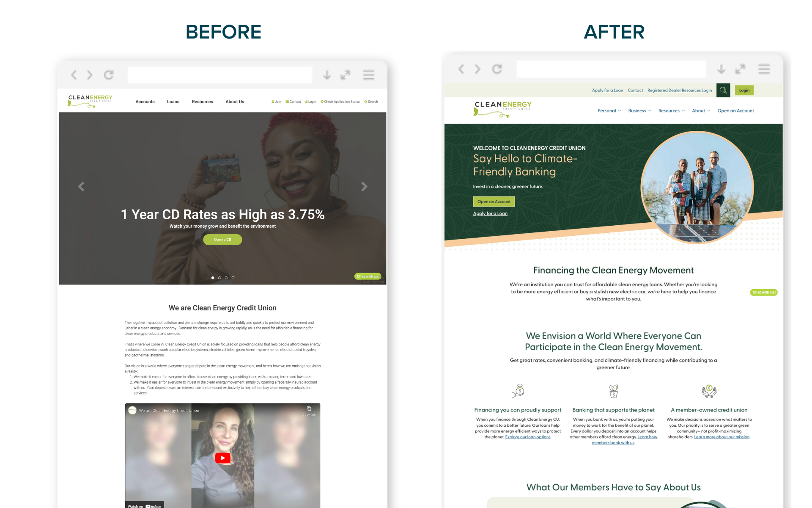812x508 pixels.
Task: Click the Login button on AFTER site
Action: pos(745,90)
